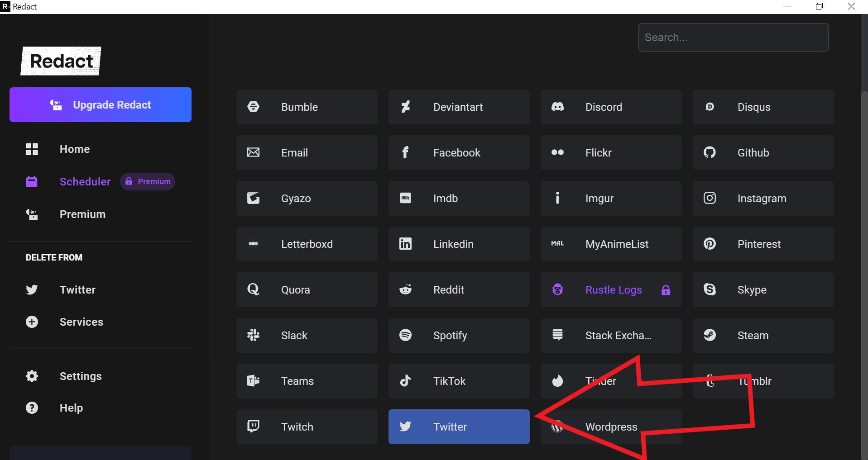This screenshot has height=460, width=868.
Task: Click the Deviantart logo icon
Action: (x=406, y=107)
